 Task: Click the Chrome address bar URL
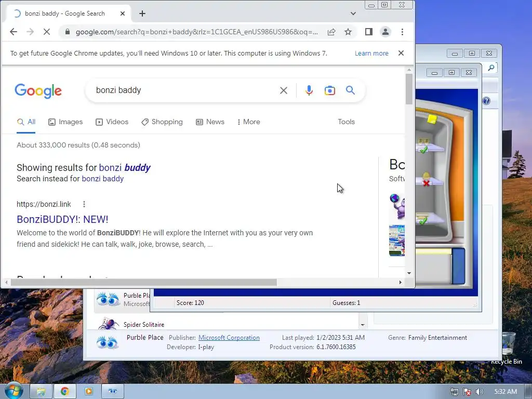point(197,32)
